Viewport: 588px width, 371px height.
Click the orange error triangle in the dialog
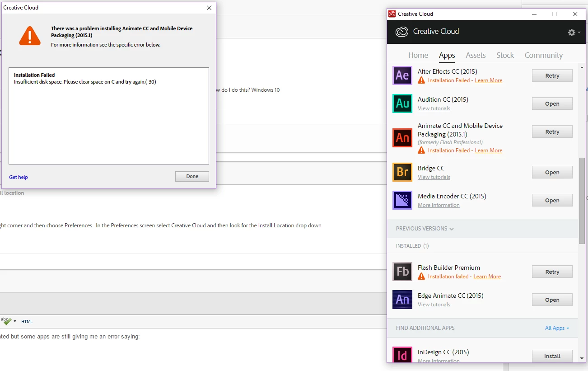(x=30, y=36)
